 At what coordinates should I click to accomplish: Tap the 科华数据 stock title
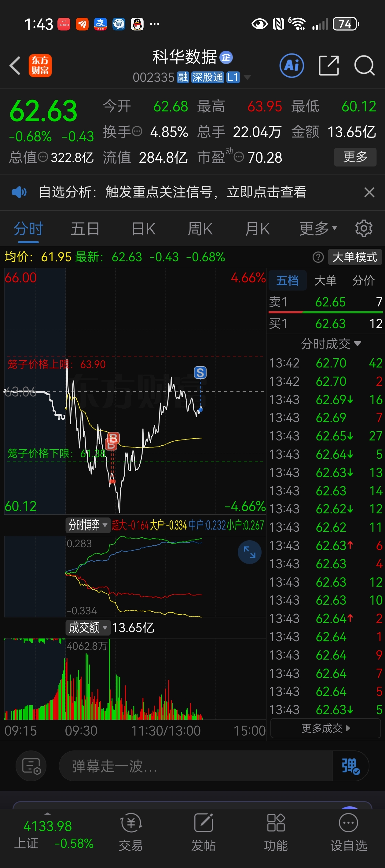[x=185, y=57]
